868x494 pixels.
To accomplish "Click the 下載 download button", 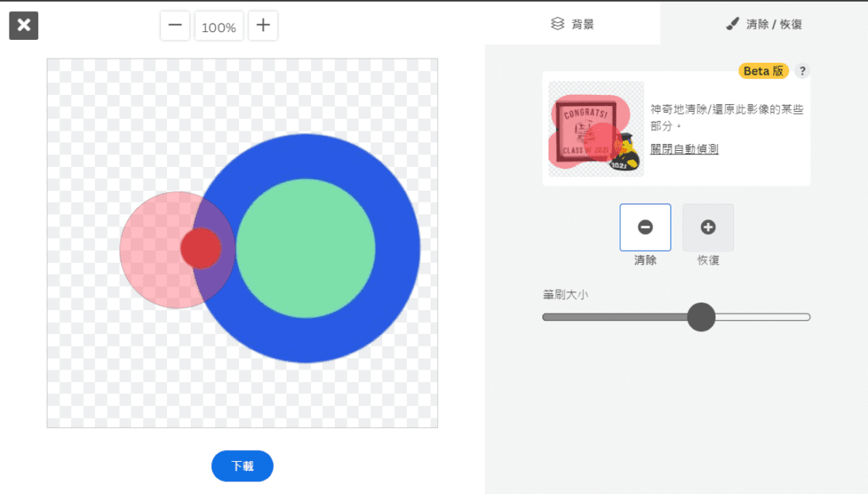I will click(242, 466).
